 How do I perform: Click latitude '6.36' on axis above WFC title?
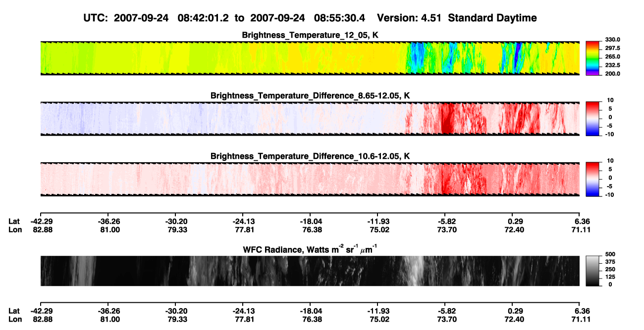tap(582, 221)
